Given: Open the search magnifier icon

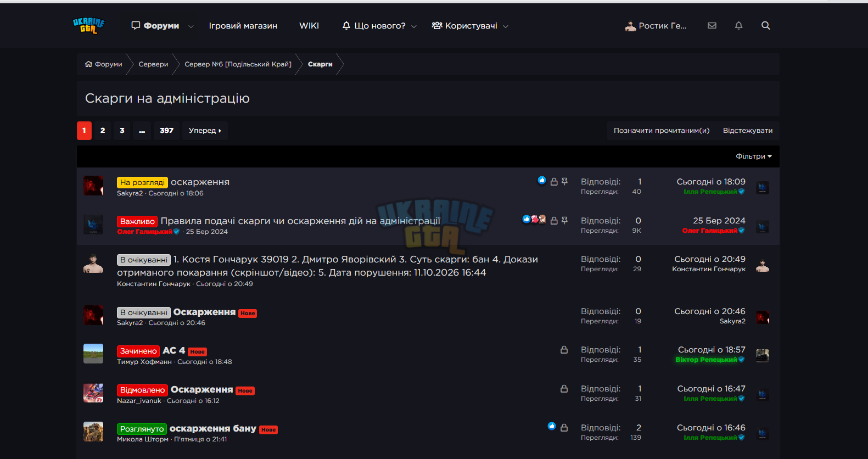Looking at the screenshot, I should 765,25.
